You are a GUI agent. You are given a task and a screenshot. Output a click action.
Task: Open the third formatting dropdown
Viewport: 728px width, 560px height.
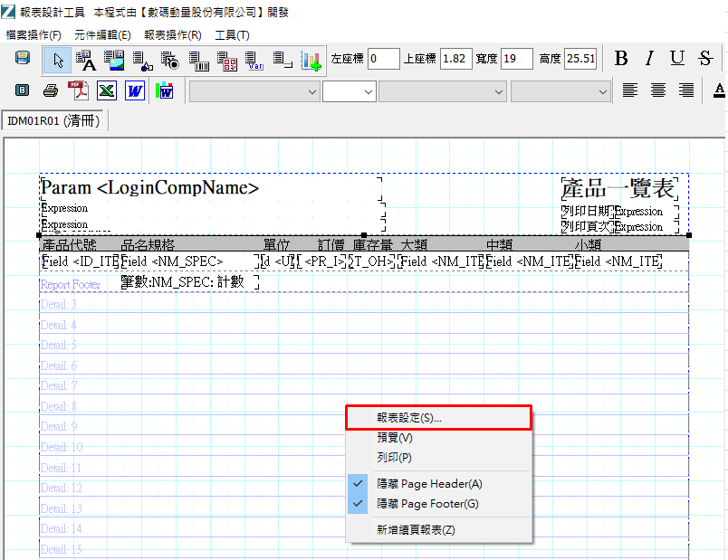442,92
